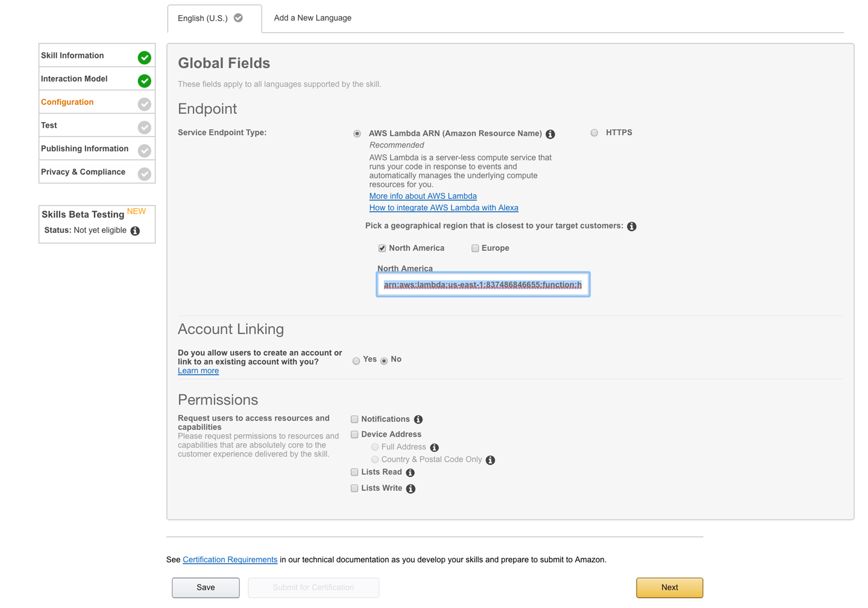Viewport: 868px width, 608px height.
Task: Click the Lists Write info icon
Action: pyautogui.click(x=410, y=489)
